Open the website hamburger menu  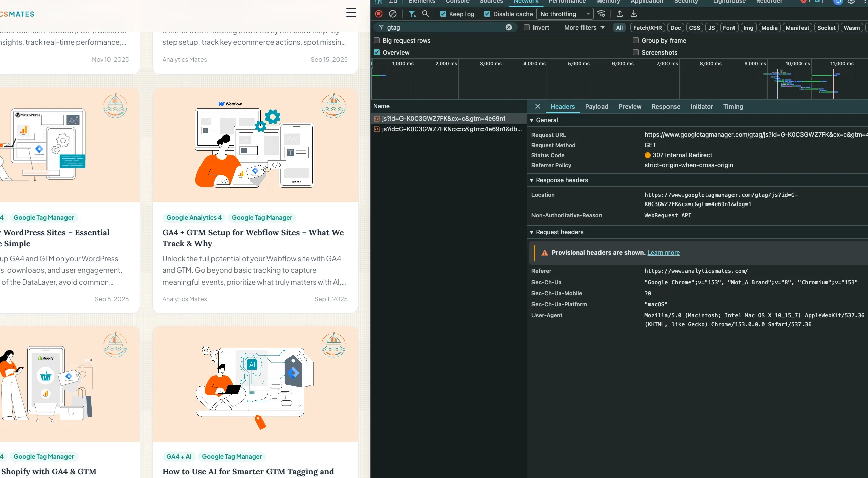coord(351,13)
